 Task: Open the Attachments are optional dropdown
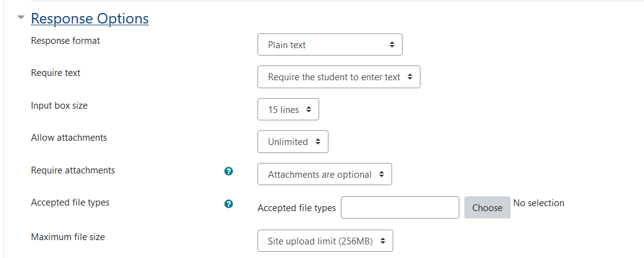click(324, 174)
